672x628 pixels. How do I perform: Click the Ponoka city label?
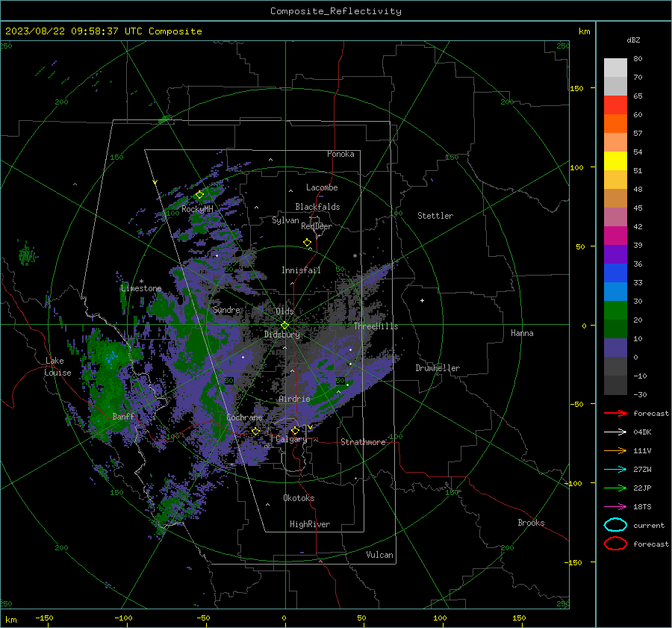pos(340,154)
